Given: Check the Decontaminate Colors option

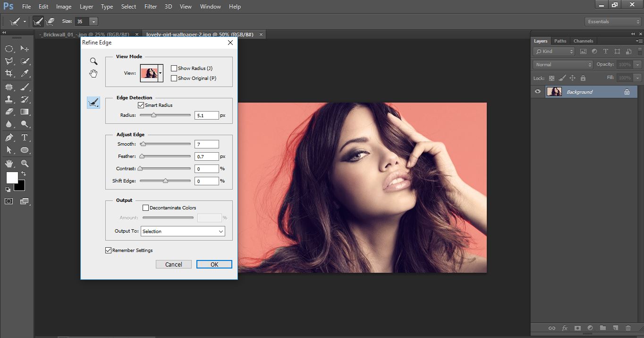Looking at the screenshot, I should [x=146, y=208].
